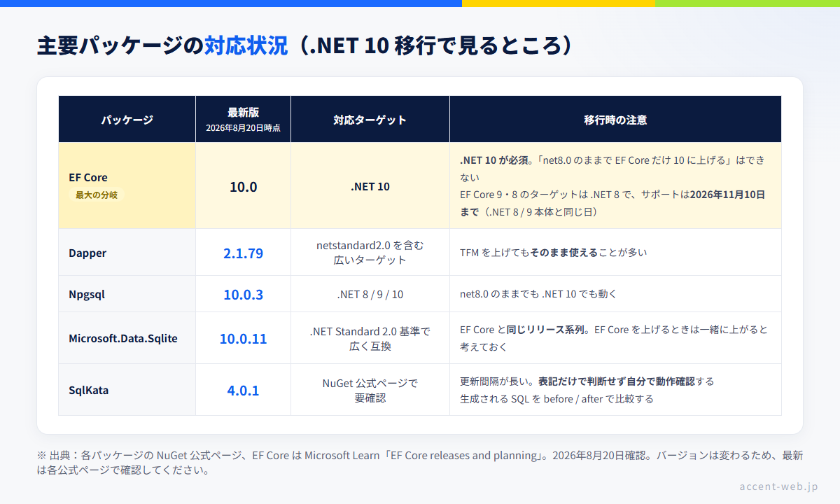Click version 4.0.1 for SqlKata
Image resolution: width=840 pixels, height=504 pixels.
243,391
